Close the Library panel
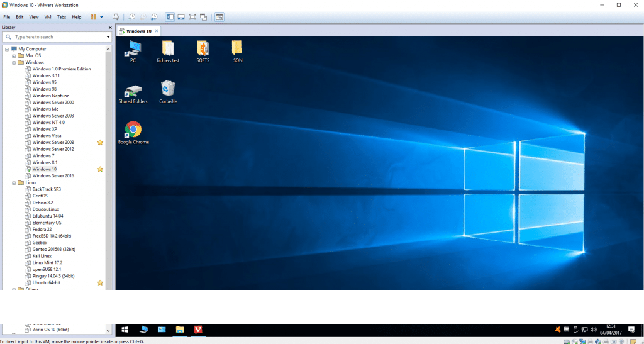The height and width of the screenshot is (344, 644). (109, 28)
